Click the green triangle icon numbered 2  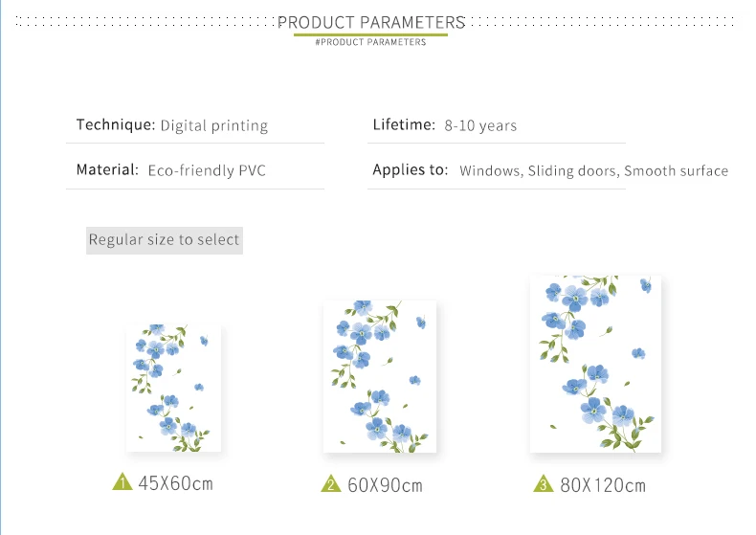pyautogui.click(x=331, y=483)
